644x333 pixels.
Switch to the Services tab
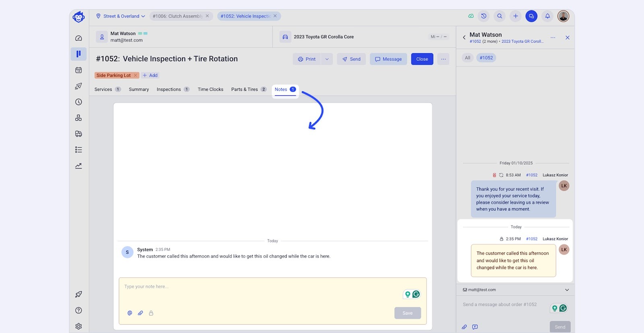(x=107, y=89)
